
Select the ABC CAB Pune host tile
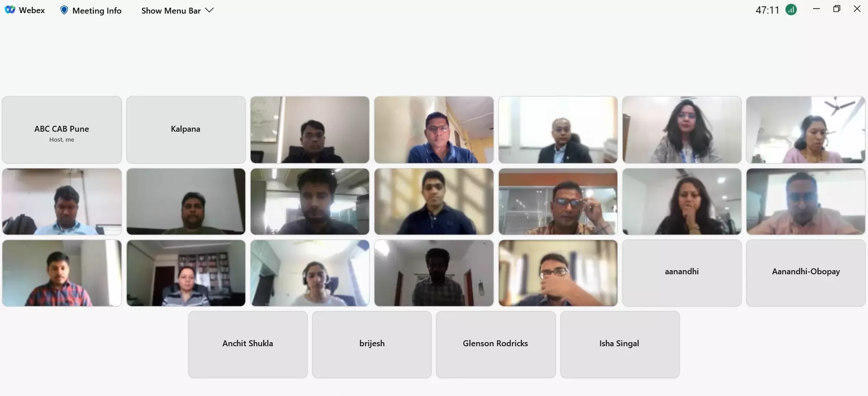click(x=62, y=130)
